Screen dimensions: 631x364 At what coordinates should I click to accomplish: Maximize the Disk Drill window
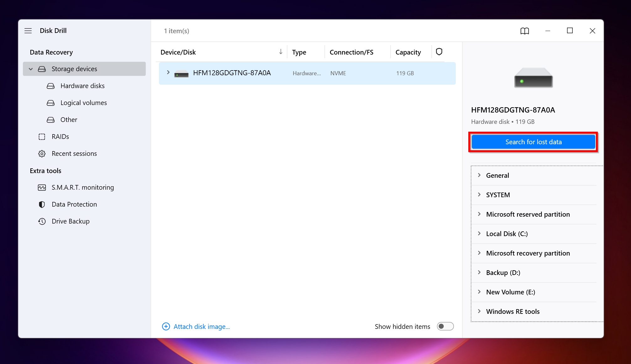pyautogui.click(x=570, y=31)
